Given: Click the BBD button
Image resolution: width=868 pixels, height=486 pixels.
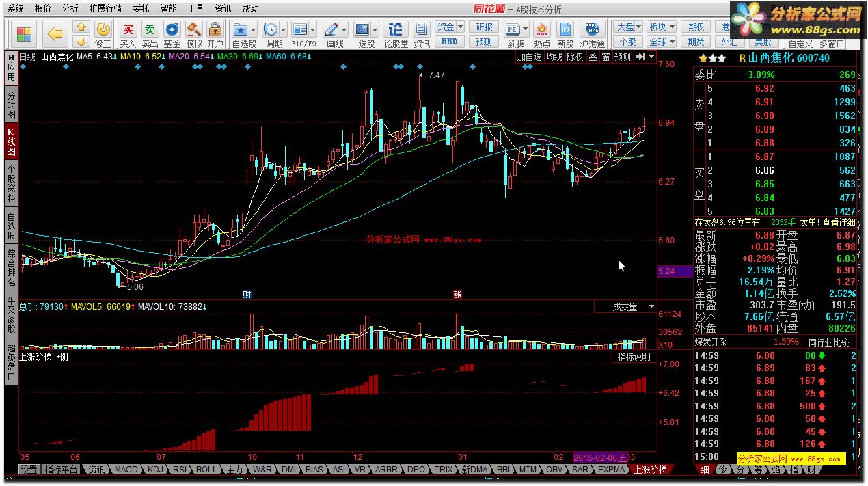Looking at the screenshot, I should point(449,42).
